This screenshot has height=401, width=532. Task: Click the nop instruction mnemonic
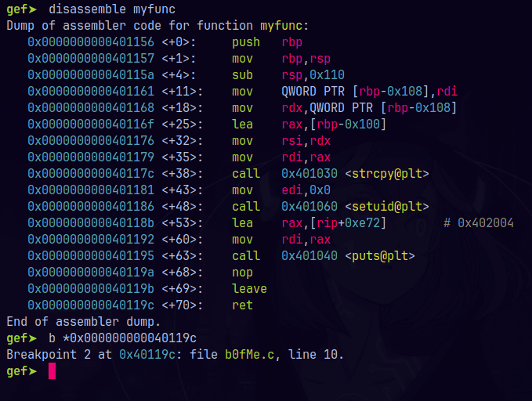(x=242, y=273)
